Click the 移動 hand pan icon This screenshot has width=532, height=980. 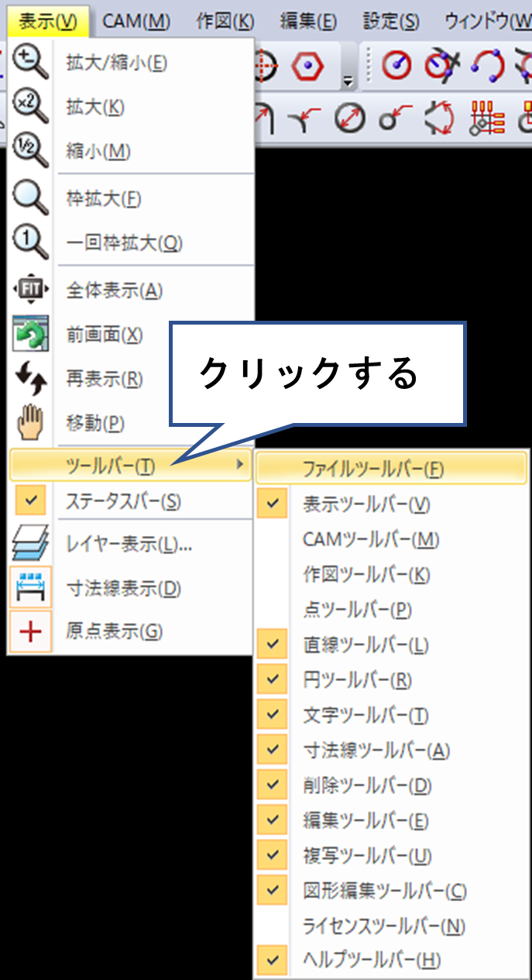pyautogui.click(x=31, y=423)
